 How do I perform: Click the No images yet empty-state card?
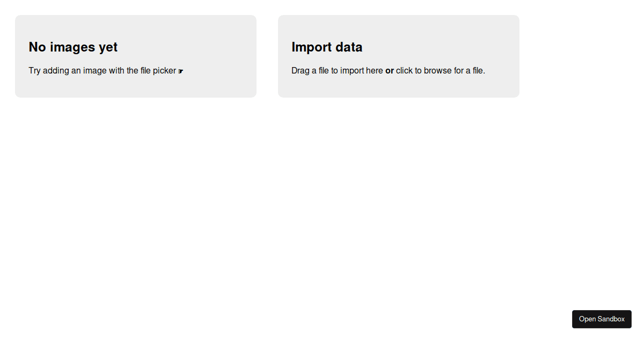(x=136, y=56)
